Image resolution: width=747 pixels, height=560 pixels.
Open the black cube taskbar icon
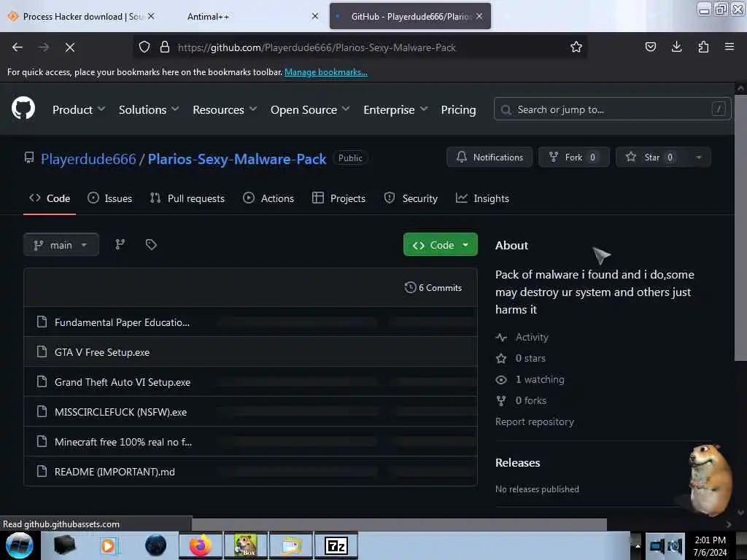click(65, 545)
